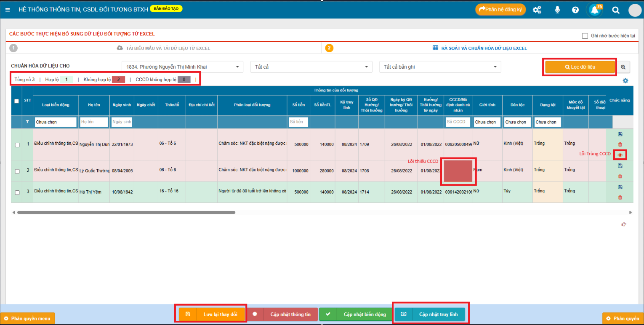Delete row 3 using trash icon
The width and height of the screenshot is (644, 325).
pos(620,197)
